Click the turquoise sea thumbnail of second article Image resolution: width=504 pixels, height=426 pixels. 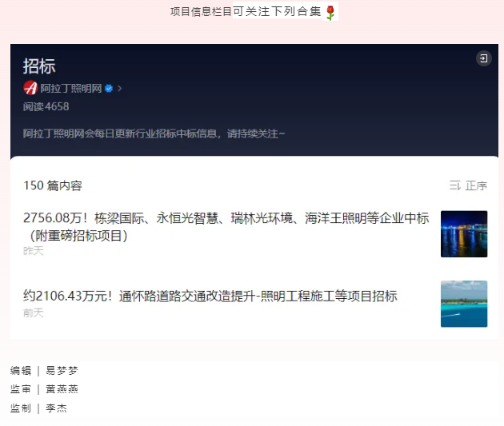click(463, 304)
